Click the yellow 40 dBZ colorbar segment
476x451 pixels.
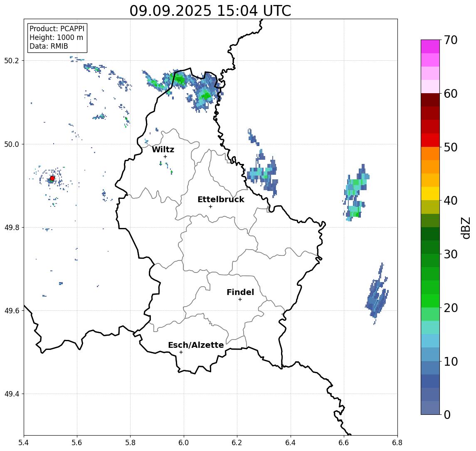pyautogui.click(x=430, y=193)
